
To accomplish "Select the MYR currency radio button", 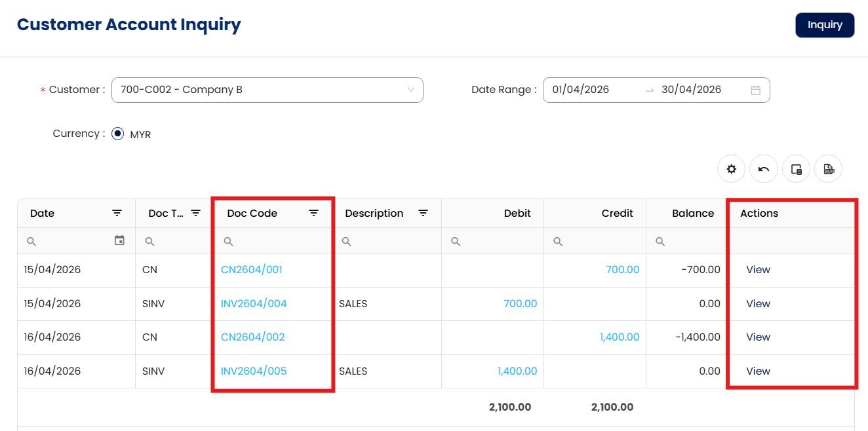I will 118,134.
